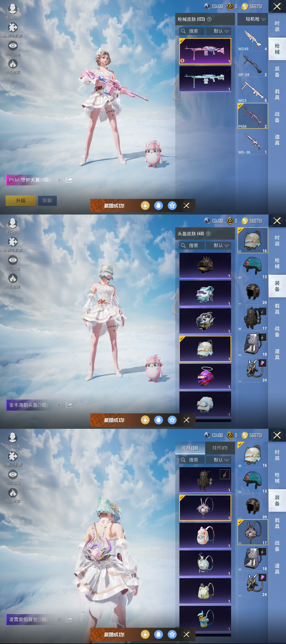This screenshot has height=644, width=286.
Task: Select the pink PKM skin thumbnail
Action: pyautogui.click(x=205, y=51)
